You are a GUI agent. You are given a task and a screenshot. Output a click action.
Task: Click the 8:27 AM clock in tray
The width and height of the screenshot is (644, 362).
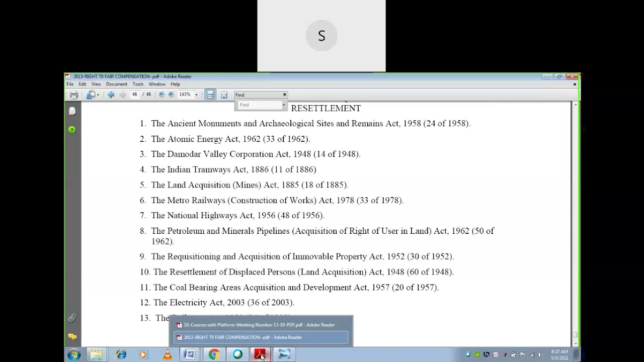(559, 355)
